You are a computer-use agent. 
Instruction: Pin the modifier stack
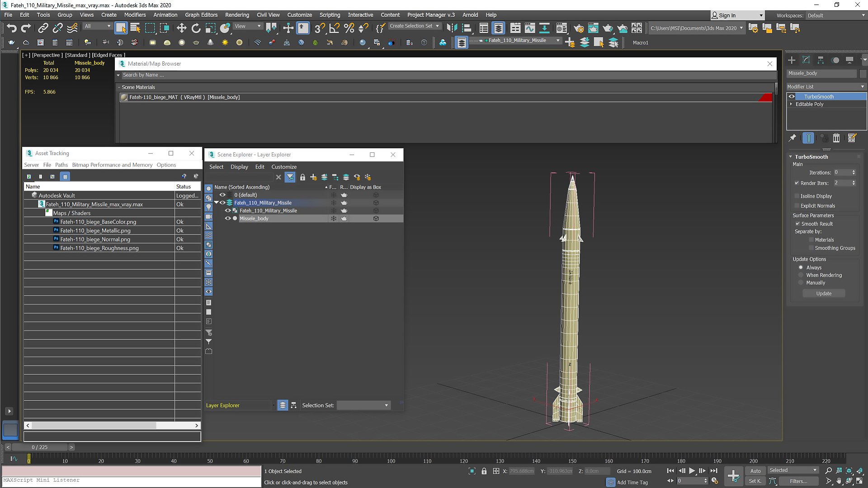pos(793,138)
